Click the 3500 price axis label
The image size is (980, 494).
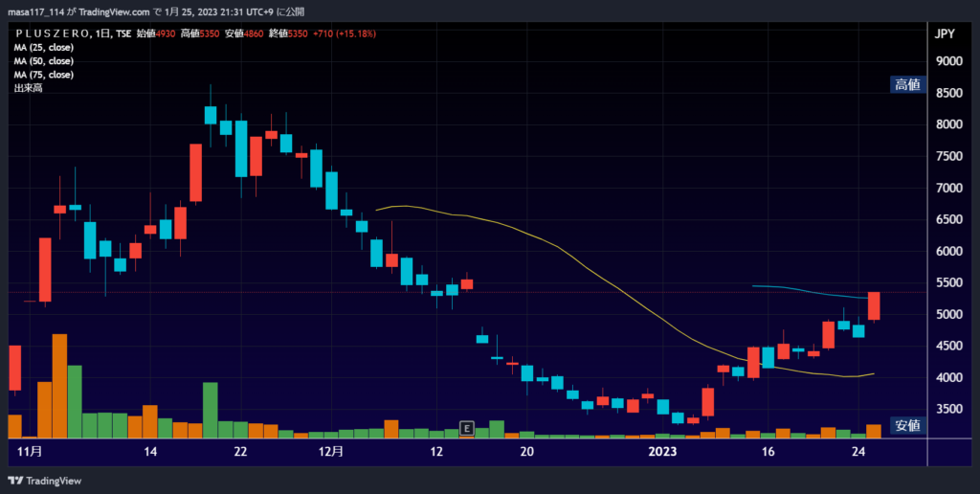949,409
